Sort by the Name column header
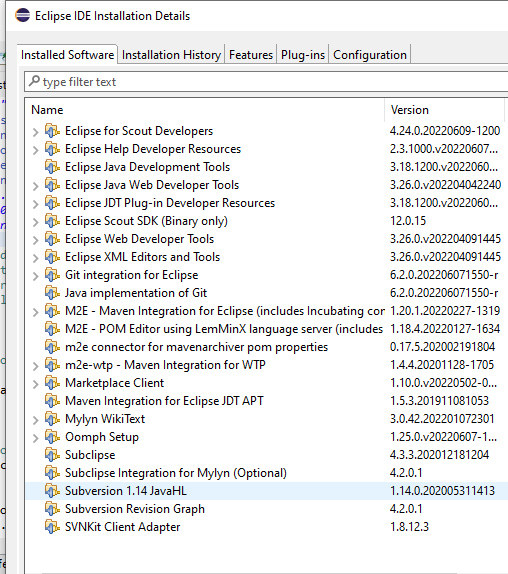Screen dimensions: 508x574 (205, 110)
